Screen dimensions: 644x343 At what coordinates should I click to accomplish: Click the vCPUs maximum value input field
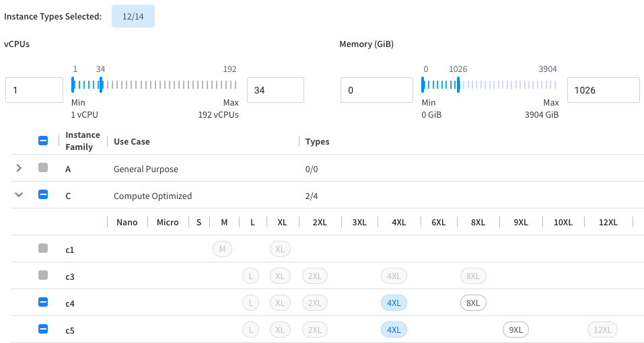point(275,90)
